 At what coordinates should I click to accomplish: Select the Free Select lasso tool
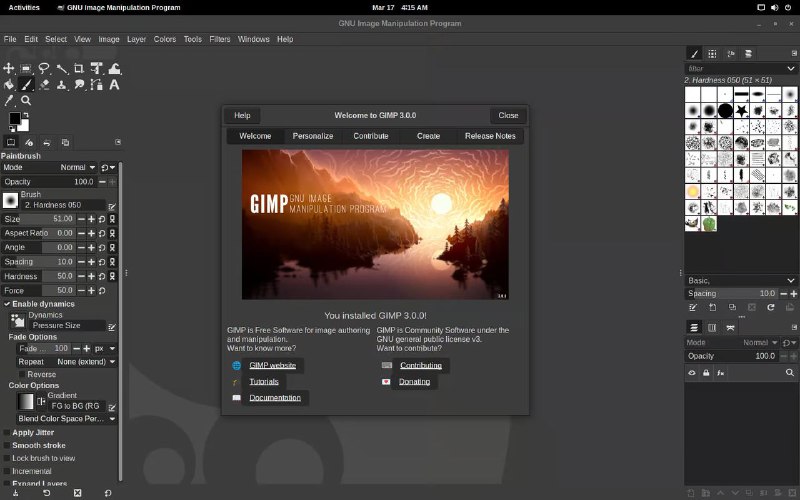44,69
